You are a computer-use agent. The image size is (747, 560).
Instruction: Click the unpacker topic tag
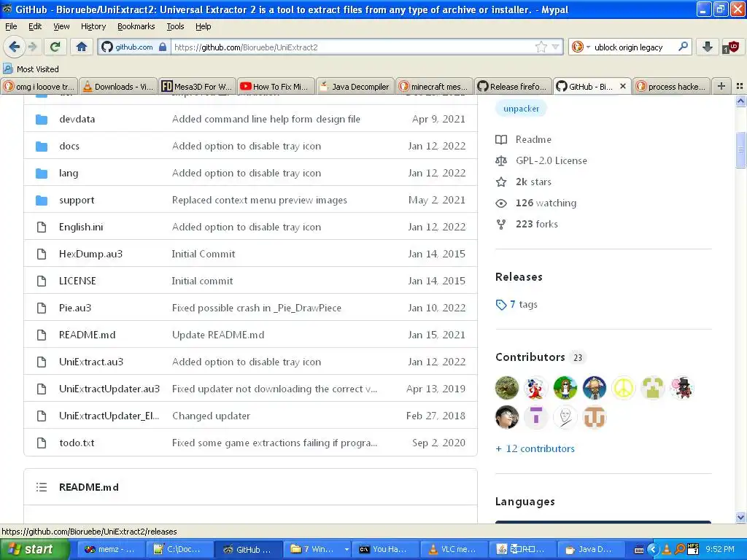point(521,109)
